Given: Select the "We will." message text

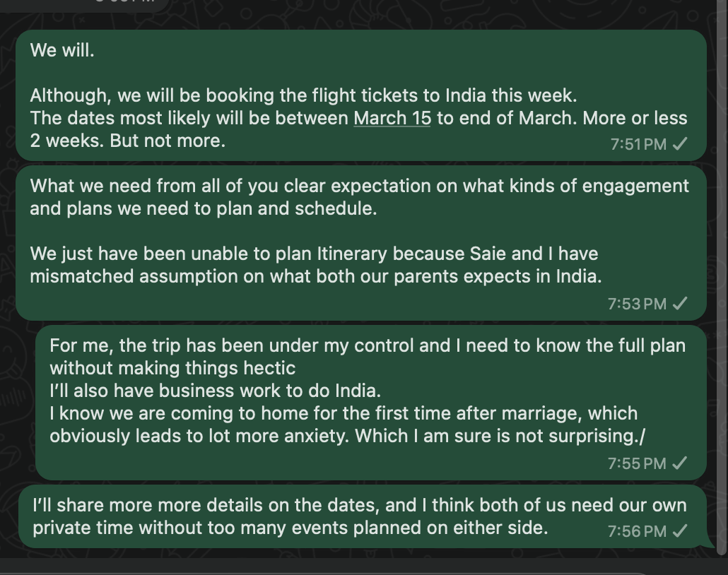Looking at the screenshot, I should 62,51.
